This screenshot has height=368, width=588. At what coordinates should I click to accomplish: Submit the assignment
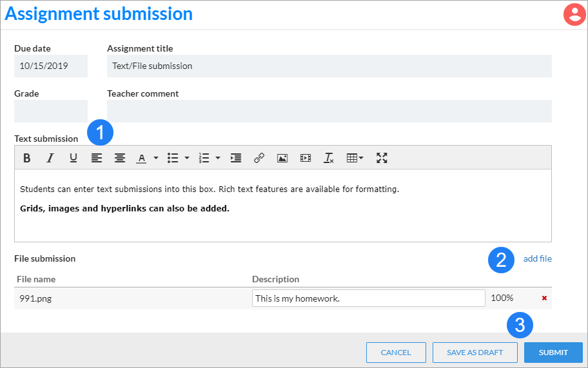click(x=553, y=353)
